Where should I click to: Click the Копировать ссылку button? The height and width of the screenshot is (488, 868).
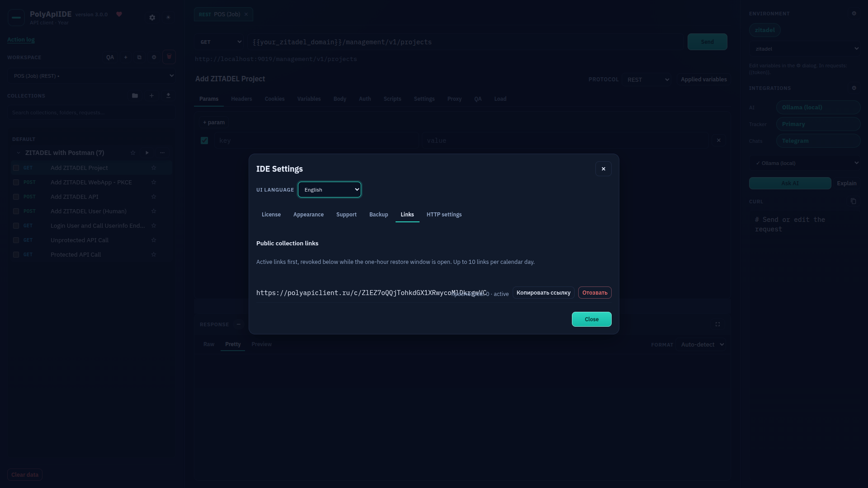pyautogui.click(x=543, y=293)
